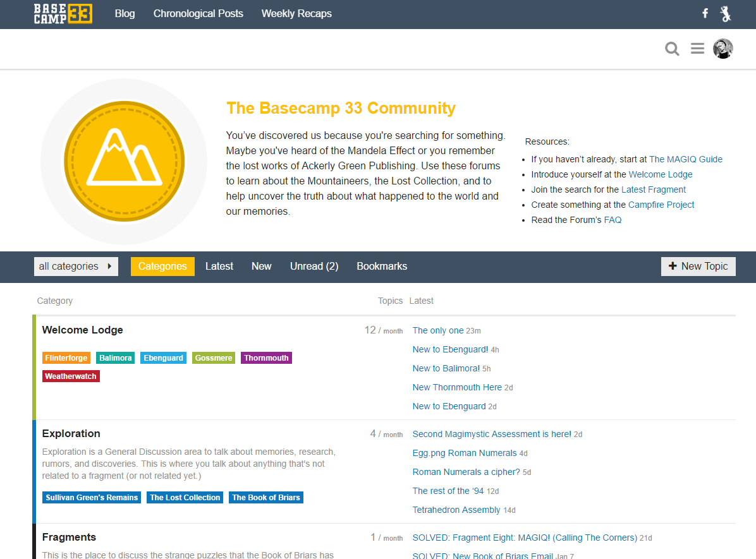The height and width of the screenshot is (559, 756).
Task: Open the Latest Fragment link
Action: pos(654,190)
